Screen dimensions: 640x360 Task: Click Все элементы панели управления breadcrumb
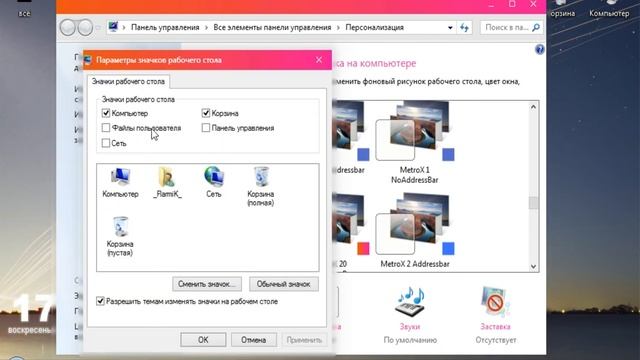click(x=272, y=27)
